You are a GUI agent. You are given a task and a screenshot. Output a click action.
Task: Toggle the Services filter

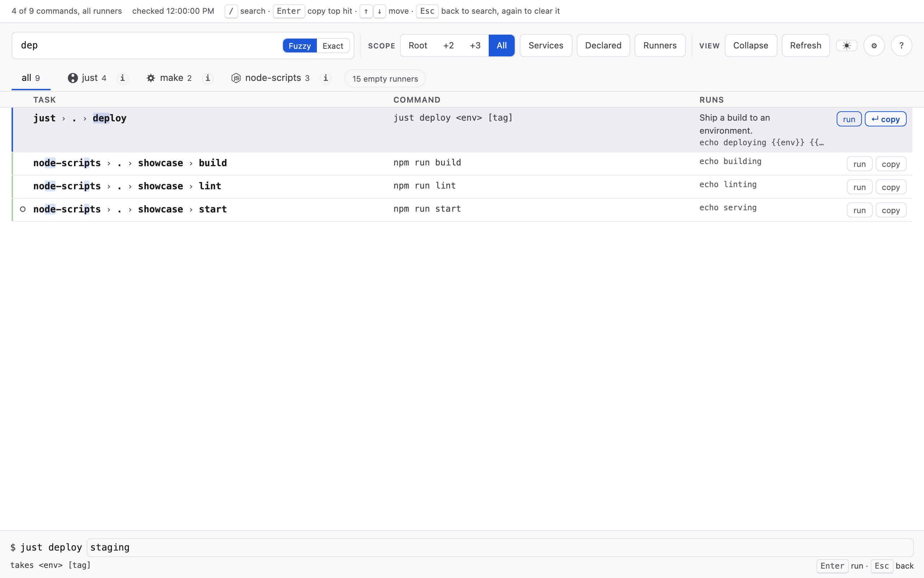tap(546, 46)
